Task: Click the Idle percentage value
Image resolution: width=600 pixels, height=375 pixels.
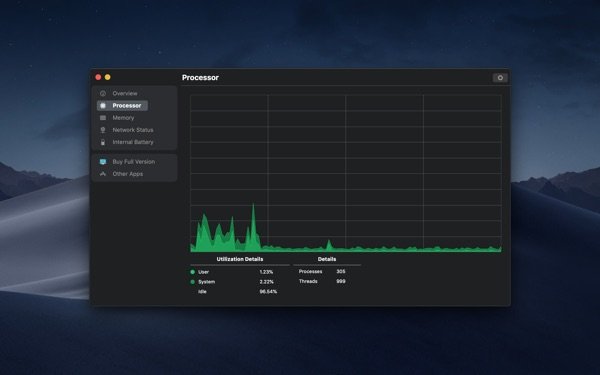Action: [268, 292]
